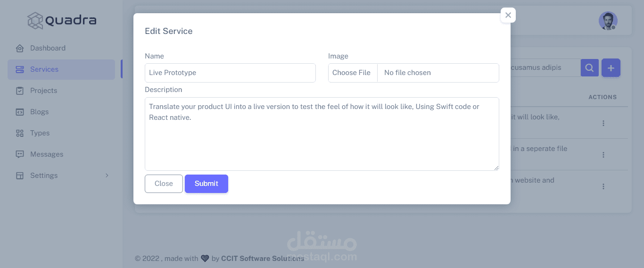Image resolution: width=644 pixels, height=268 pixels.
Task: Click the Projects clipboard icon
Action: [20, 91]
